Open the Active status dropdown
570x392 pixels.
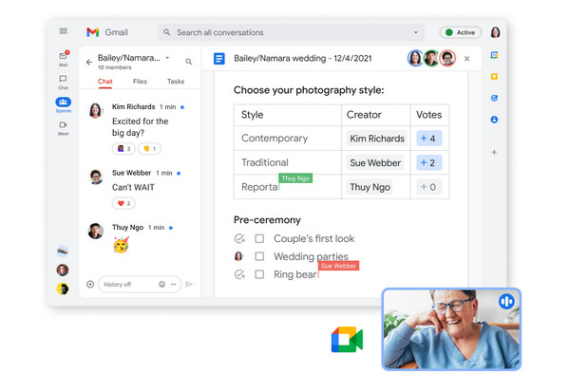pyautogui.click(x=460, y=32)
